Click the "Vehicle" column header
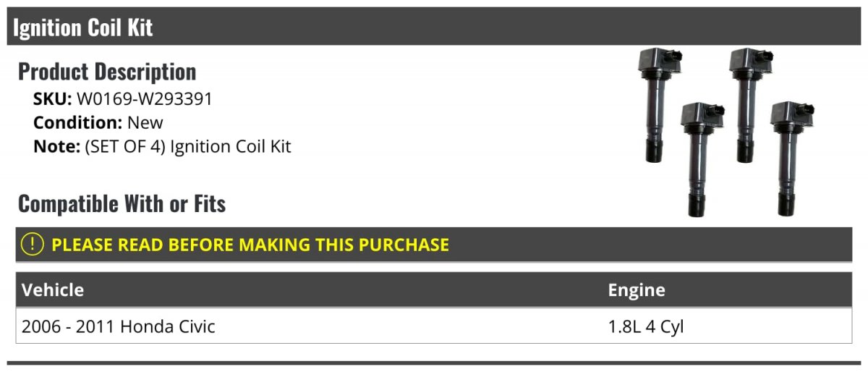 pos(53,290)
